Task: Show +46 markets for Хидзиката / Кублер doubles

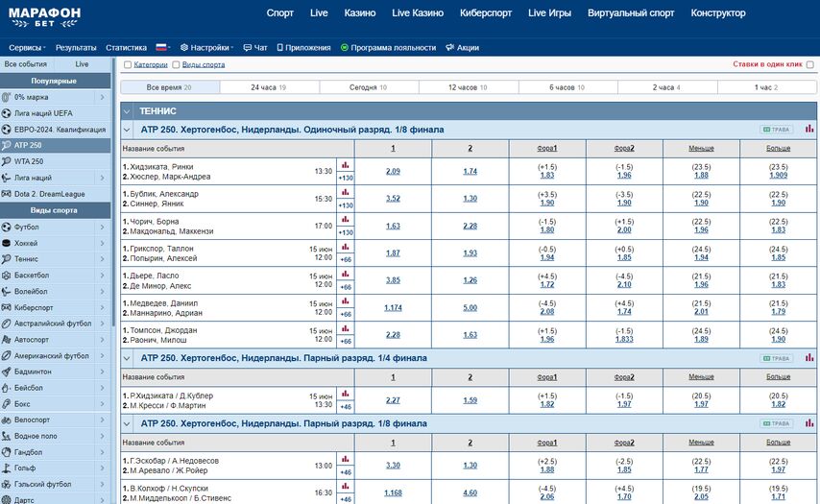Action: (345, 407)
